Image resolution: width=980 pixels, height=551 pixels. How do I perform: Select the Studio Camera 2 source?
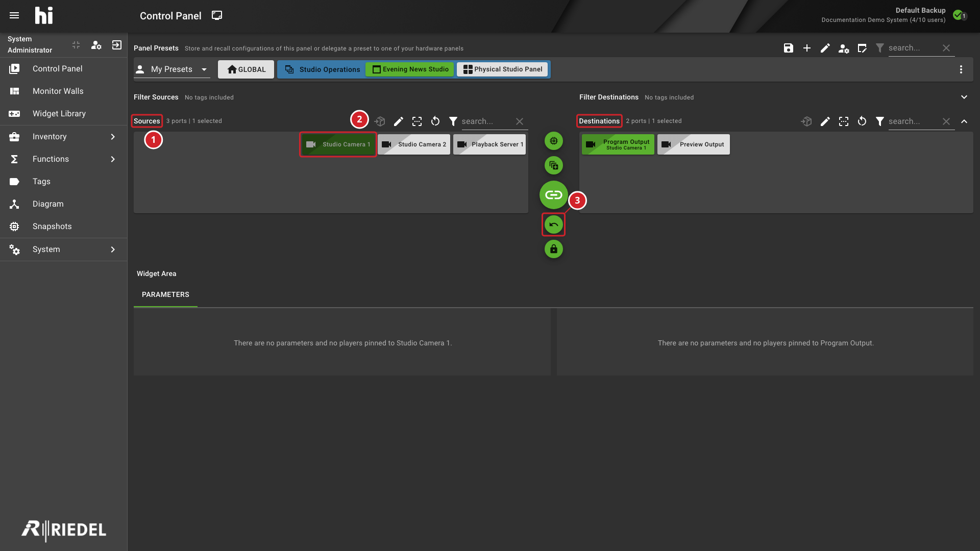click(414, 144)
